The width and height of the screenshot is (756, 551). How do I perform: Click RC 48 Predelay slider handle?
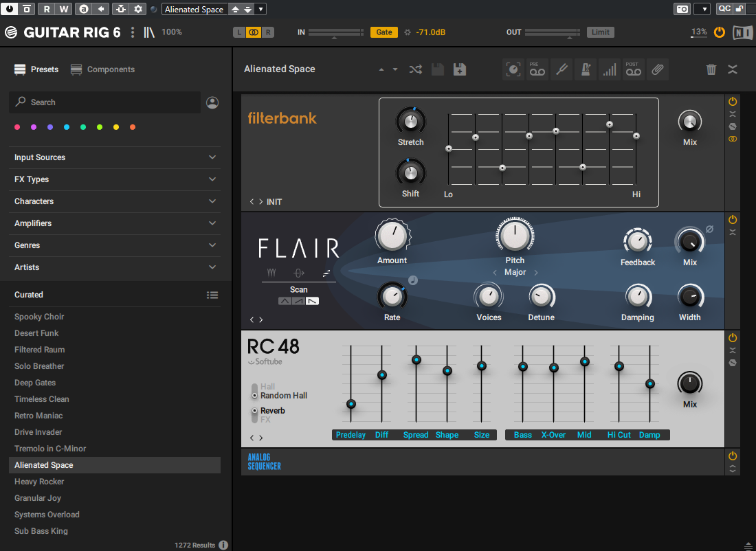click(351, 404)
